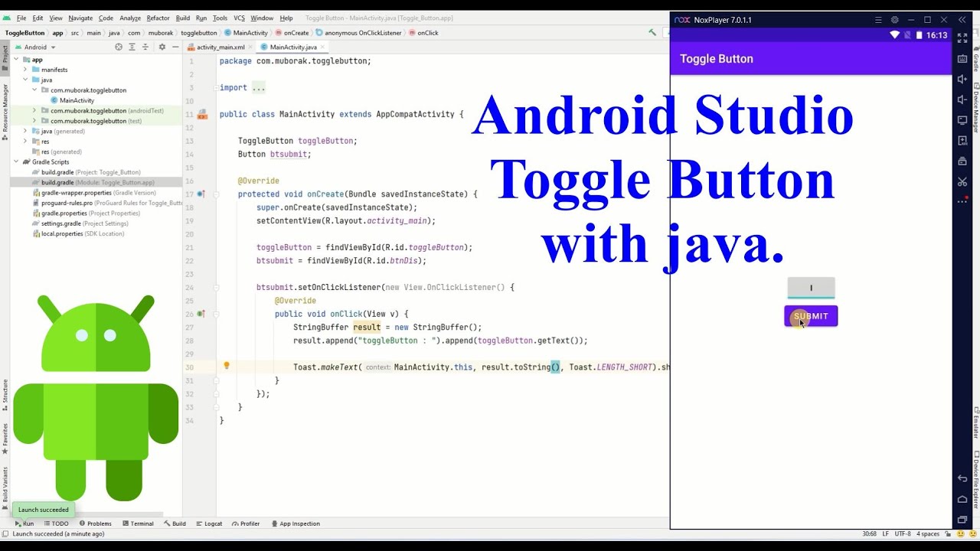
Task: Click SUBMIT button in emulator
Action: tap(811, 316)
